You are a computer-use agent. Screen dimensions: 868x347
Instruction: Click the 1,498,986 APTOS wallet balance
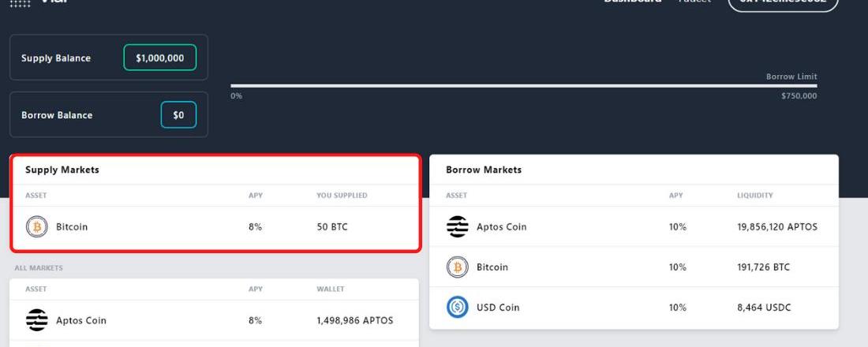tap(355, 320)
